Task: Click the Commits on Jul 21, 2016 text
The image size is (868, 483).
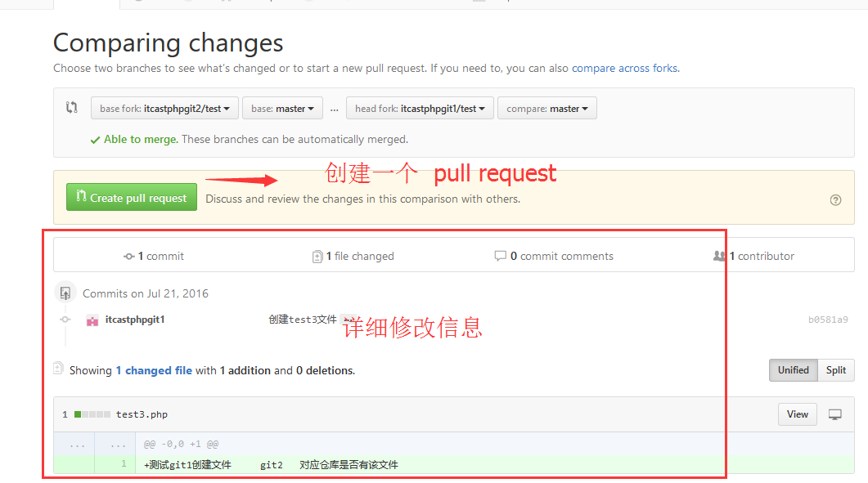Action: tap(146, 293)
